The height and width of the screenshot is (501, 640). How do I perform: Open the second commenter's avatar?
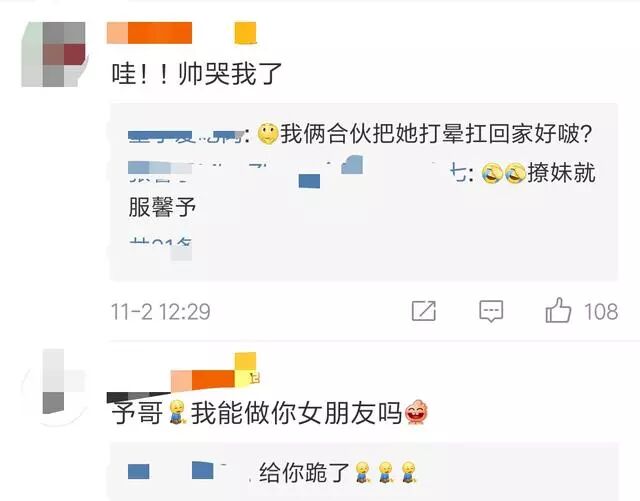[53, 388]
